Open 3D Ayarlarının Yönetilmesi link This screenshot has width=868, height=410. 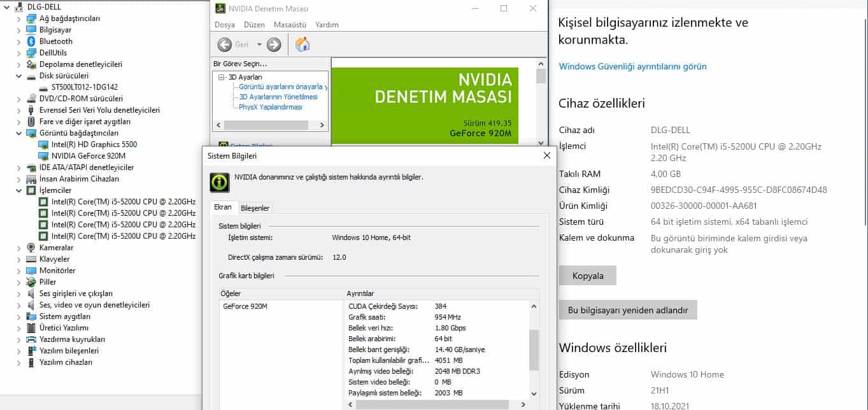[x=278, y=97]
